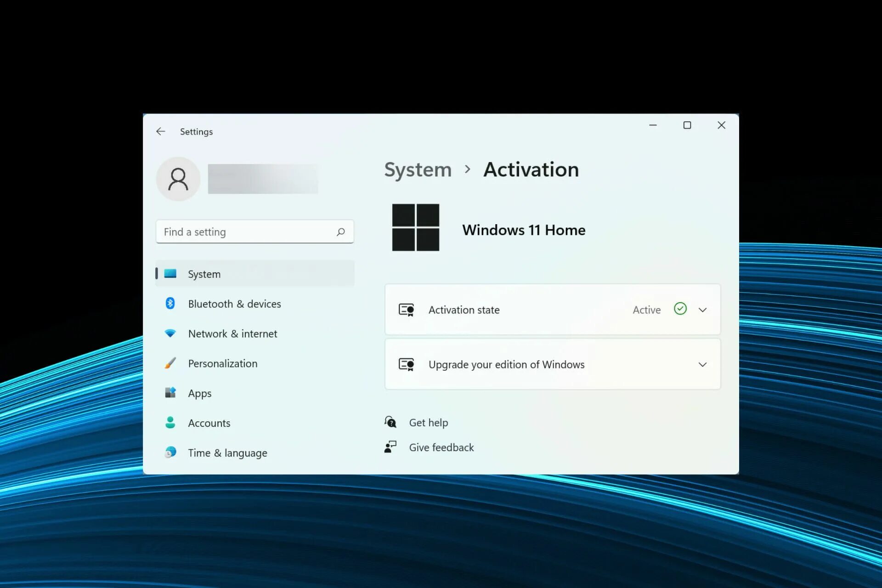Click the Accounts person icon
This screenshot has width=882, height=588.
click(x=169, y=423)
